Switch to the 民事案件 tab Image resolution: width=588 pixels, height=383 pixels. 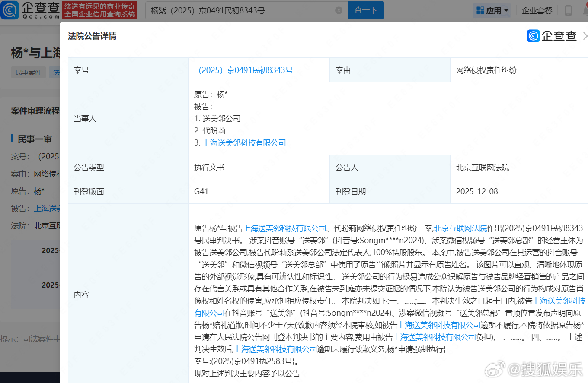click(28, 72)
